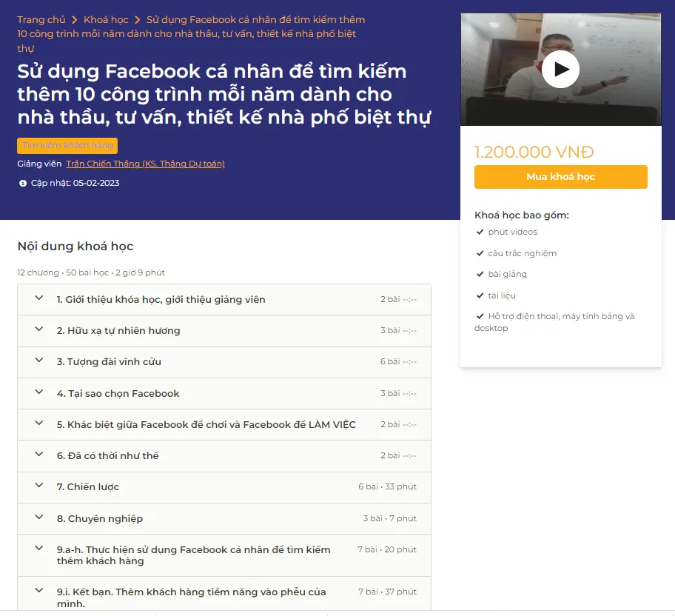Click chevron icon beside Đã có thời như thế
675x616 pixels.
click(39, 455)
